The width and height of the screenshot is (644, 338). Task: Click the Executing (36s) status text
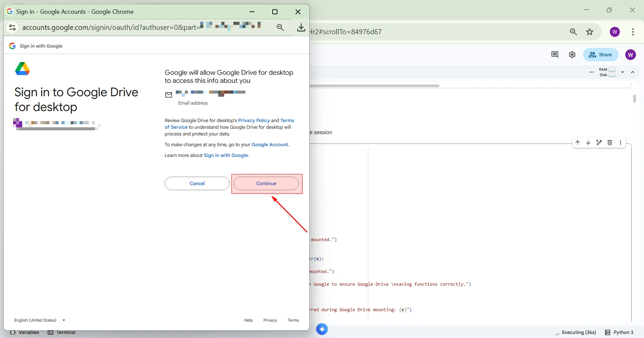click(x=579, y=332)
